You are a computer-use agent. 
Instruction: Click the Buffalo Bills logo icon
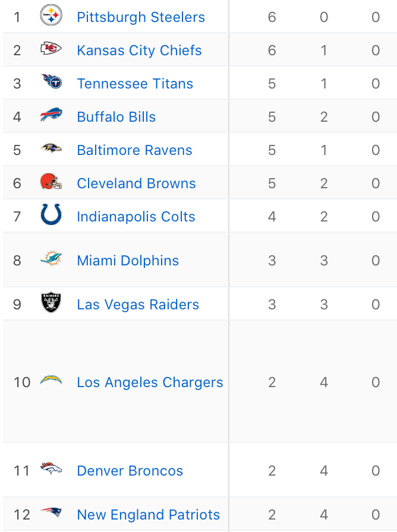51,115
